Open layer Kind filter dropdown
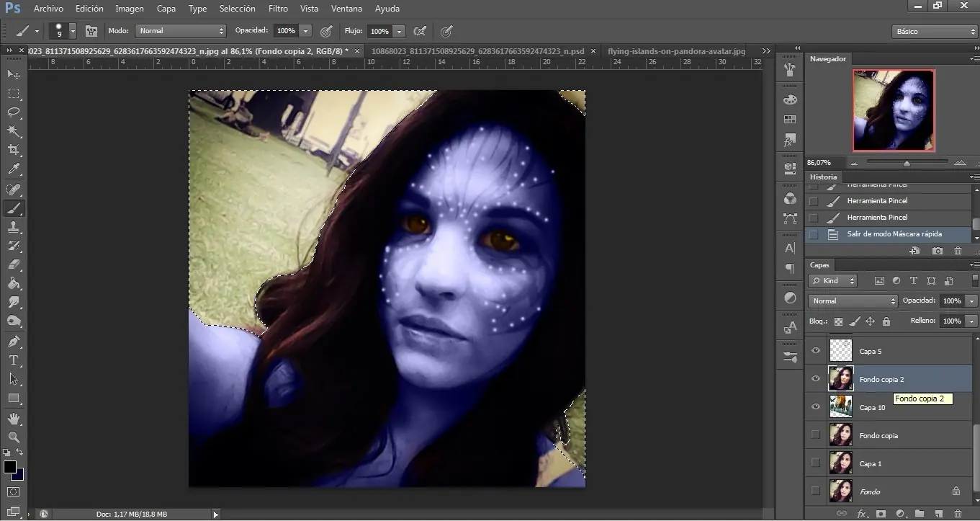 coord(832,281)
